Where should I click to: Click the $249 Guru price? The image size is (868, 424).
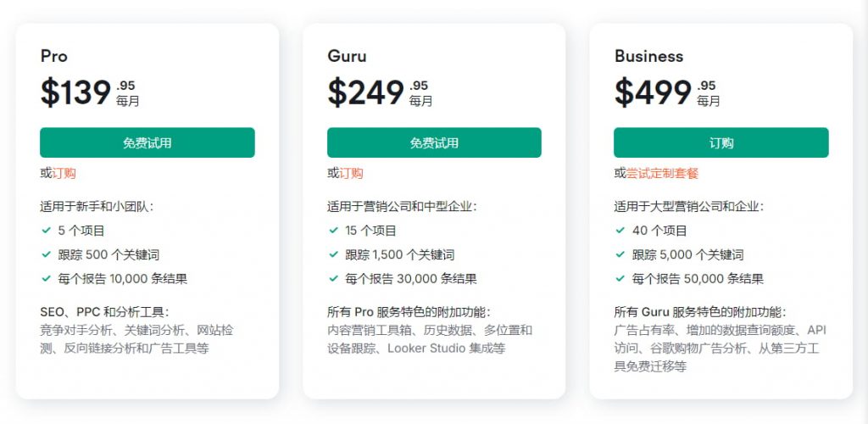[x=365, y=92]
